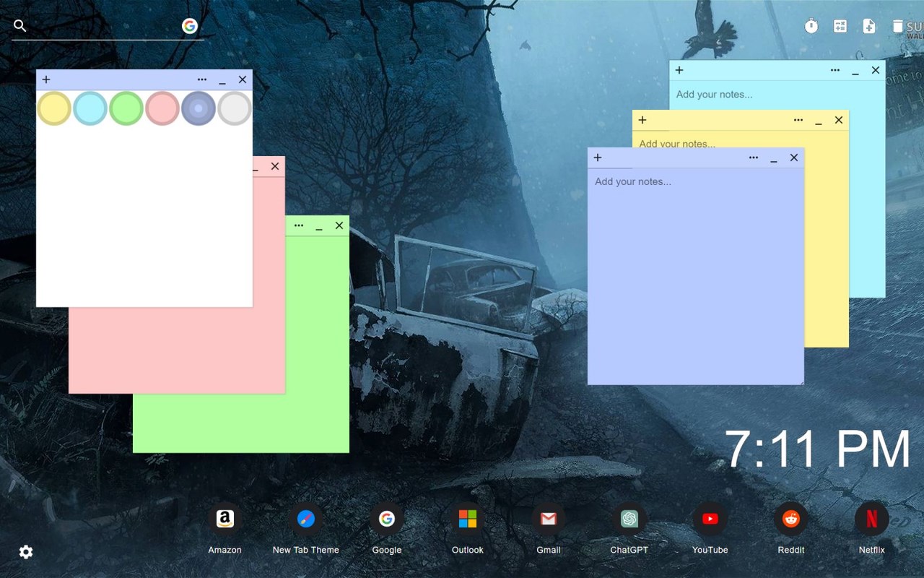
Task: Click the trash bin icon in the top toolbar
Action: [897, 27]
